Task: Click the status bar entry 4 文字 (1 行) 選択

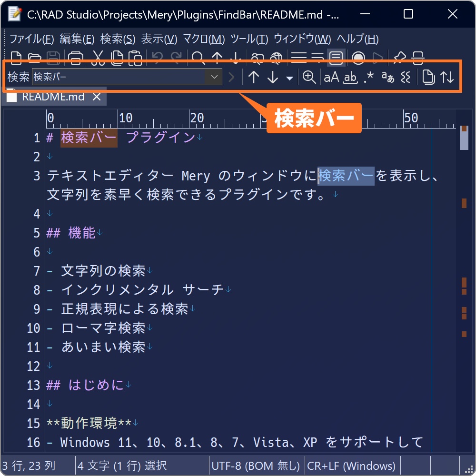Action: [122, 466]
